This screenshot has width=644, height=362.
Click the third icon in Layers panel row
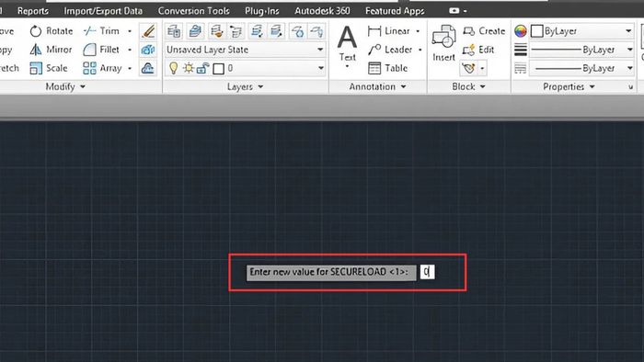pos(216,31)
